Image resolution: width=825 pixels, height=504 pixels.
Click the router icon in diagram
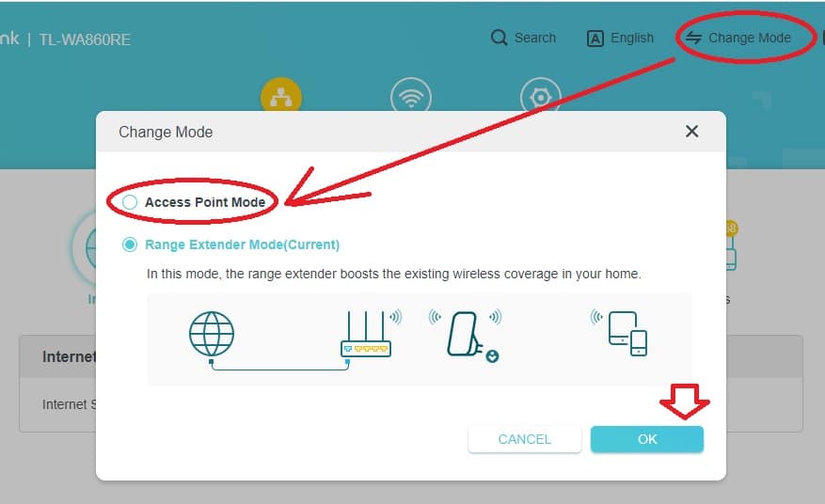pyautogui.click(x=369, y=334)
